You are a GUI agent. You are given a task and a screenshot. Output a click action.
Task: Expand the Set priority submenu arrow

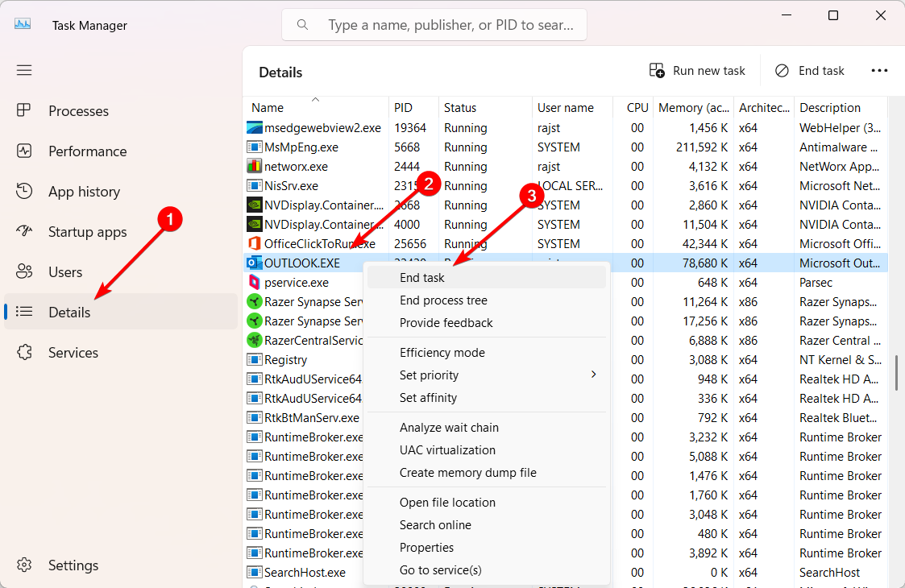[x=593, y=375]
